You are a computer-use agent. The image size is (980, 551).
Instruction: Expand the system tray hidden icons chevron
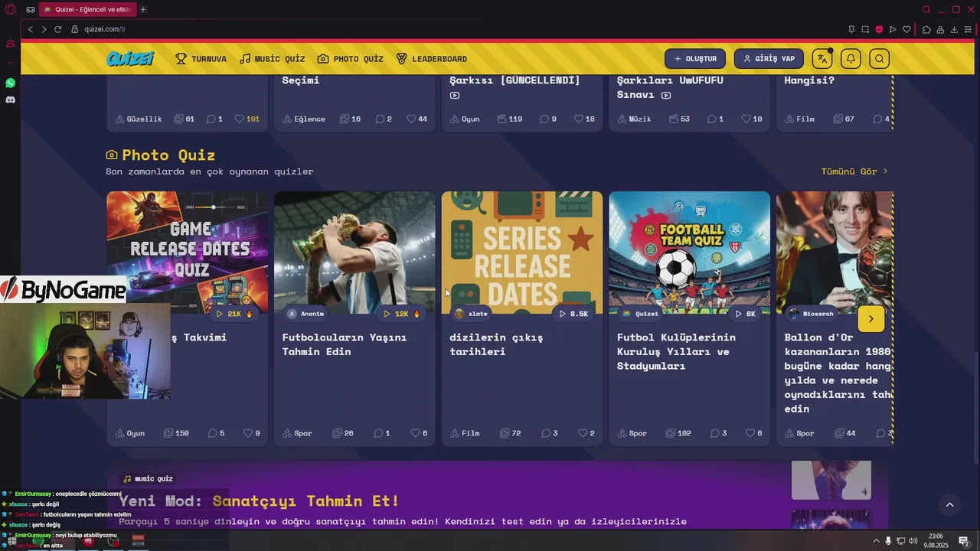pos(877,541)
